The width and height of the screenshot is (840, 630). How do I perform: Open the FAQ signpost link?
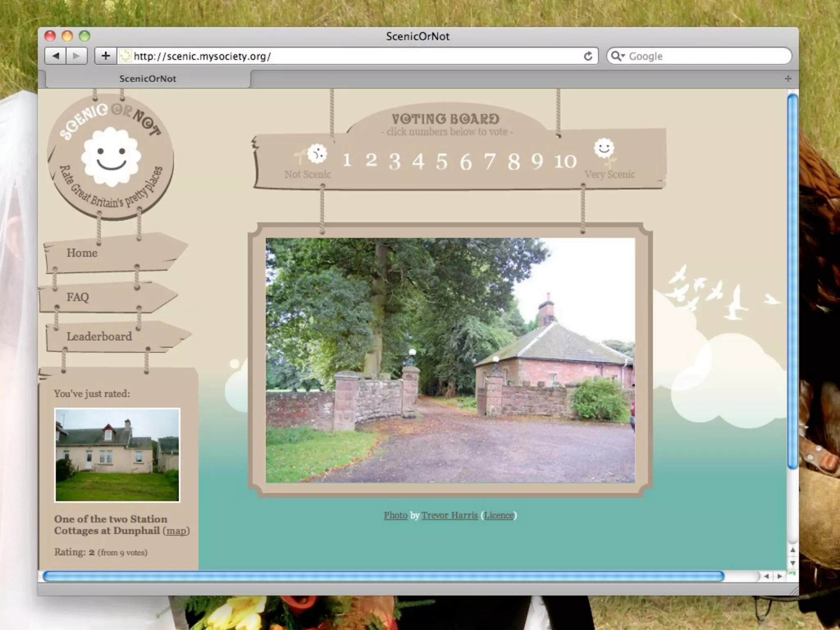click(x=78, y=297)
